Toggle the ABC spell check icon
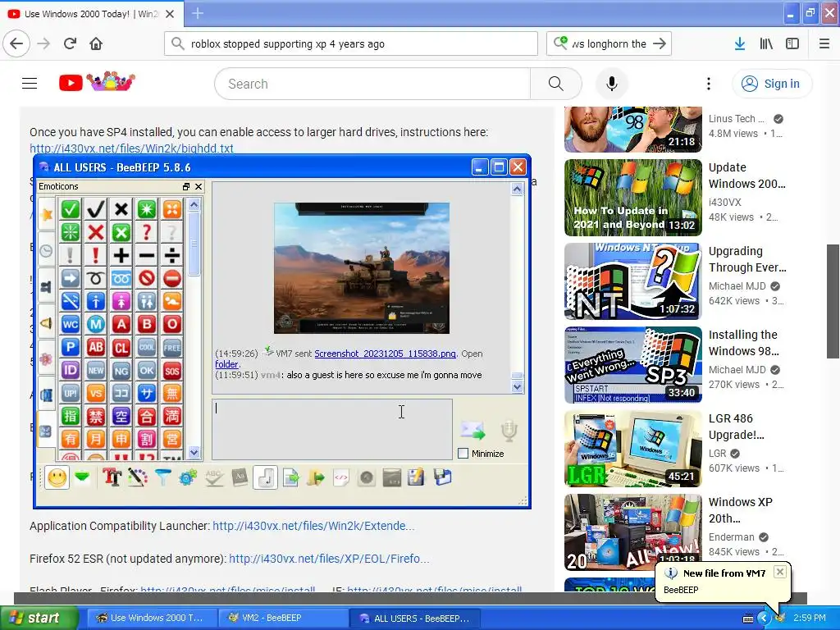 [x=214, y=477]
